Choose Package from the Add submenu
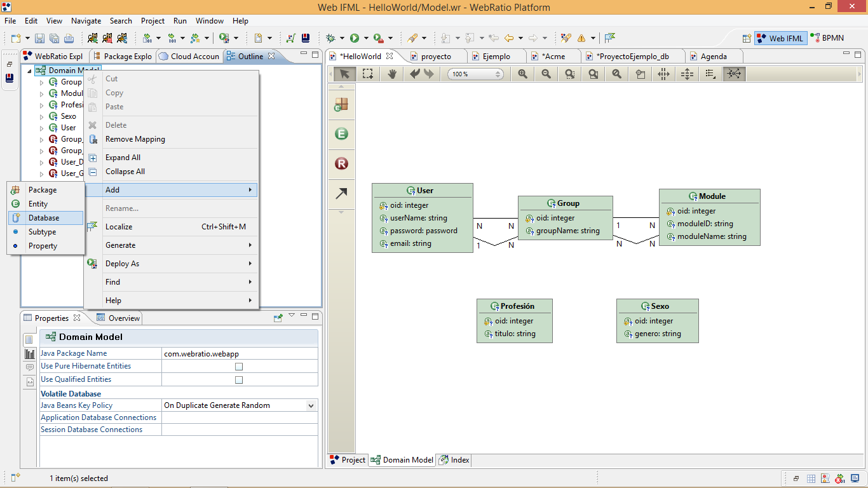 (x=46, y=190)
